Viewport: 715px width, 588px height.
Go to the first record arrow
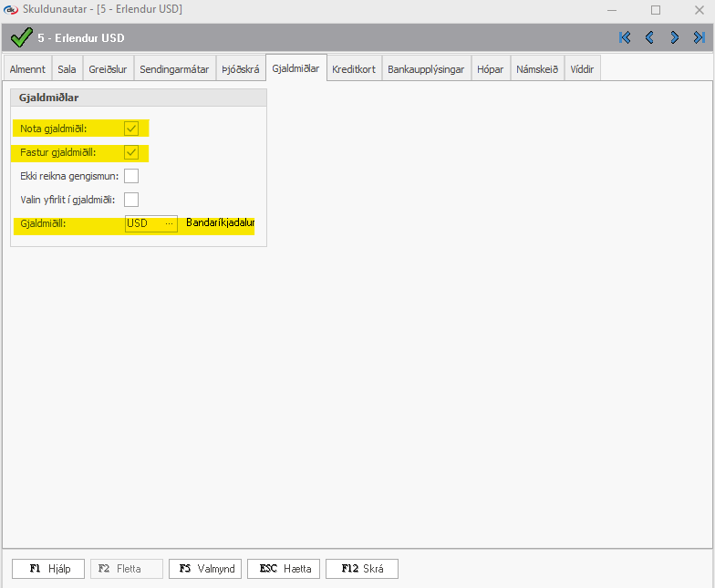click(x=625, y=37)
